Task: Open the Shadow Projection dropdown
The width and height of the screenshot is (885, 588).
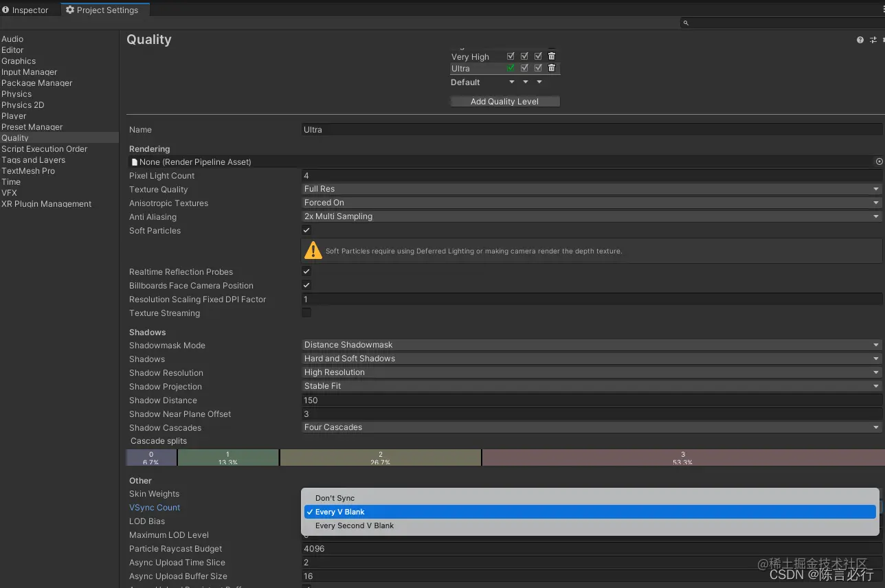Action: (x=592, y=386)
